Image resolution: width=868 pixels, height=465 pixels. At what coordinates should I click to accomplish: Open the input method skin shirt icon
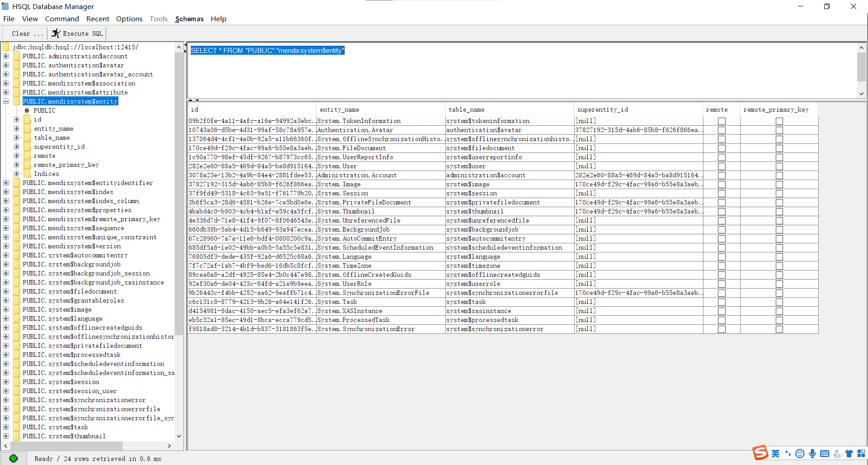click(x=849, y=454)
